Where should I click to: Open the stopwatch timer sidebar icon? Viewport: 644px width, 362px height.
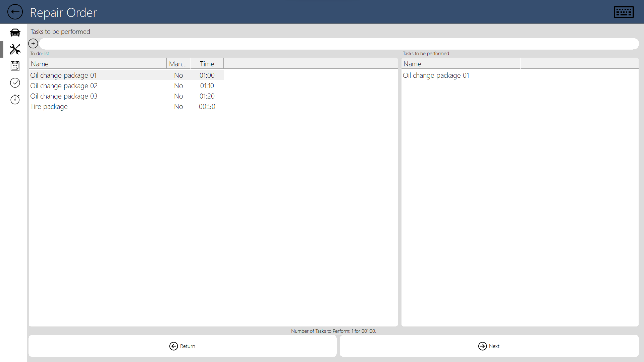(x=15, y=99)
